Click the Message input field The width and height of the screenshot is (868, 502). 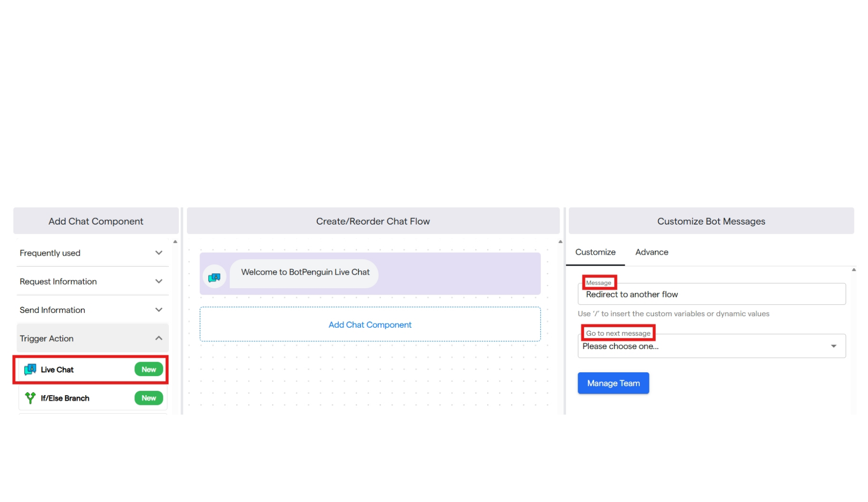pyautogui.click(x=711, y=294)
